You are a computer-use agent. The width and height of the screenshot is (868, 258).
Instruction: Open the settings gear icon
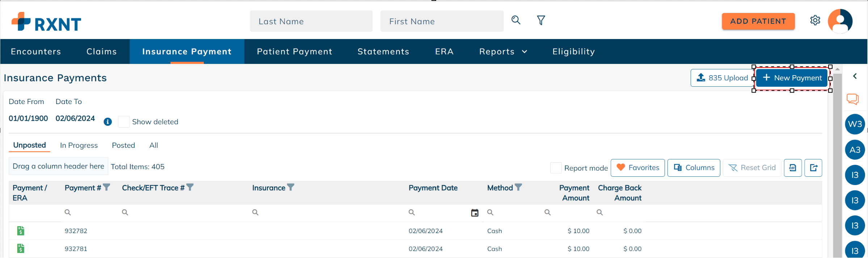click(x=815, y=20)
